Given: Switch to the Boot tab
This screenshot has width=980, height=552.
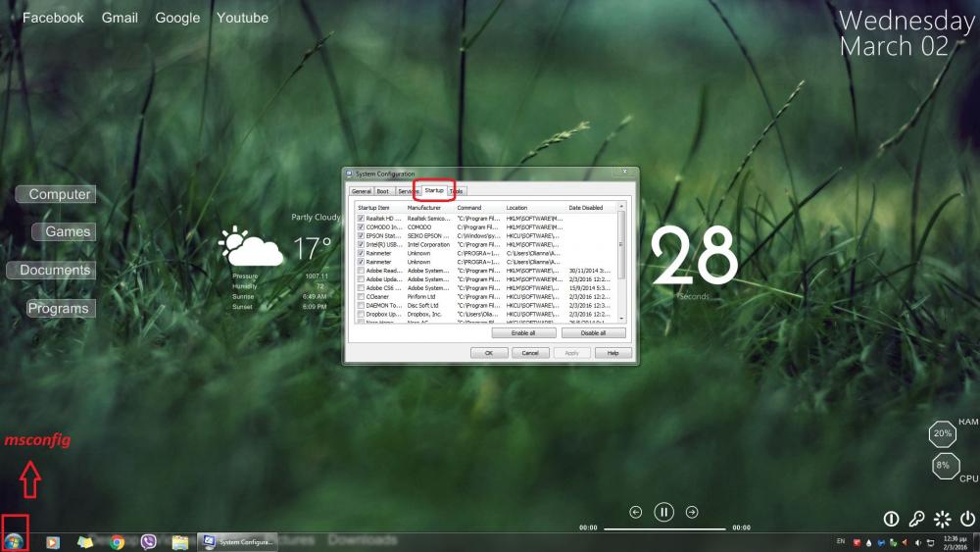Looking at the screenshot, I should [x=383, y=191].
